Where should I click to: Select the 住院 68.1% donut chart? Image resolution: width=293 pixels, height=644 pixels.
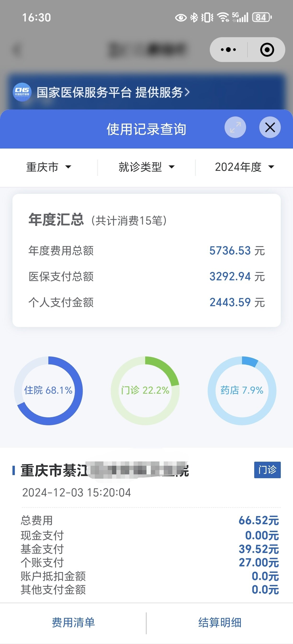pyautogui.click(x=48, y=391)
